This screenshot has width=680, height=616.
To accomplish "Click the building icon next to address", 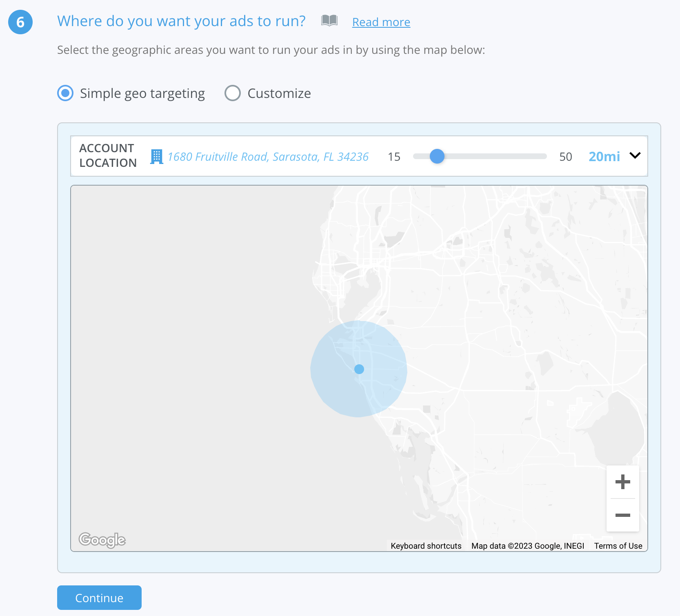I will click(x=156, y=156).
